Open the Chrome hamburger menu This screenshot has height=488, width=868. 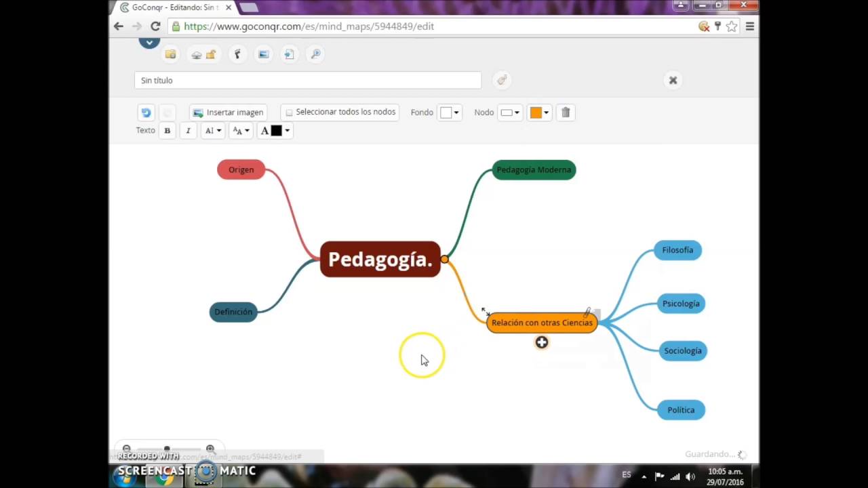[750, 26]
